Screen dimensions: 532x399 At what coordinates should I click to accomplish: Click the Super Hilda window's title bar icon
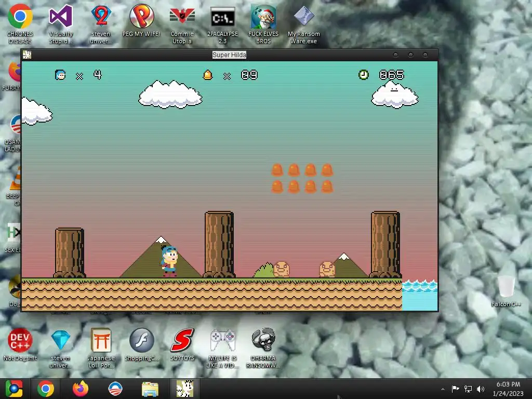(27, 55)
